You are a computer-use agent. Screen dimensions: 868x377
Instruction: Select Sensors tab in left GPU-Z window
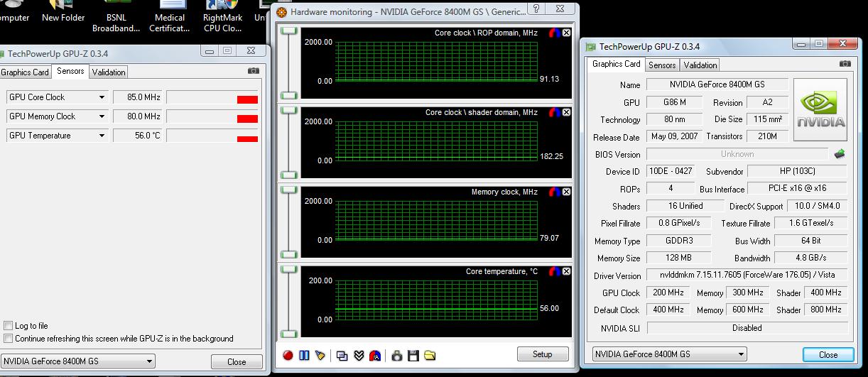70,71
